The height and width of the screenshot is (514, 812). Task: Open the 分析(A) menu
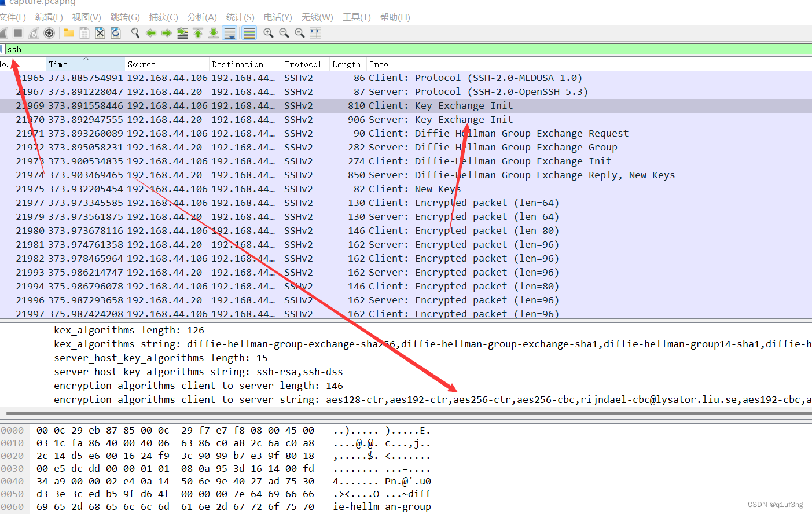(202, 17)
